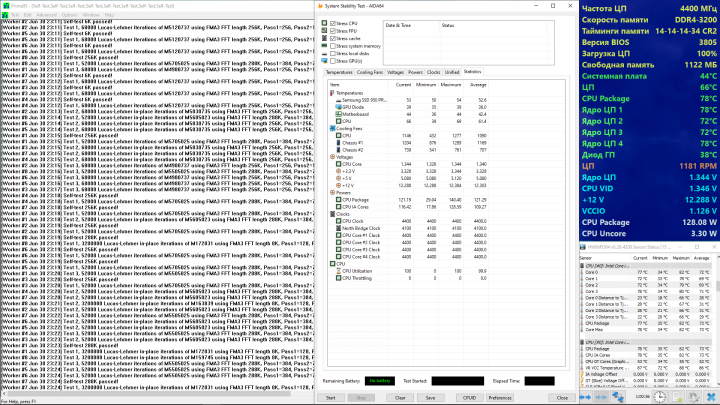This screenshot has height=405, width=720.
Task: Switch to the Voltages tab
Action: point(395,72)
